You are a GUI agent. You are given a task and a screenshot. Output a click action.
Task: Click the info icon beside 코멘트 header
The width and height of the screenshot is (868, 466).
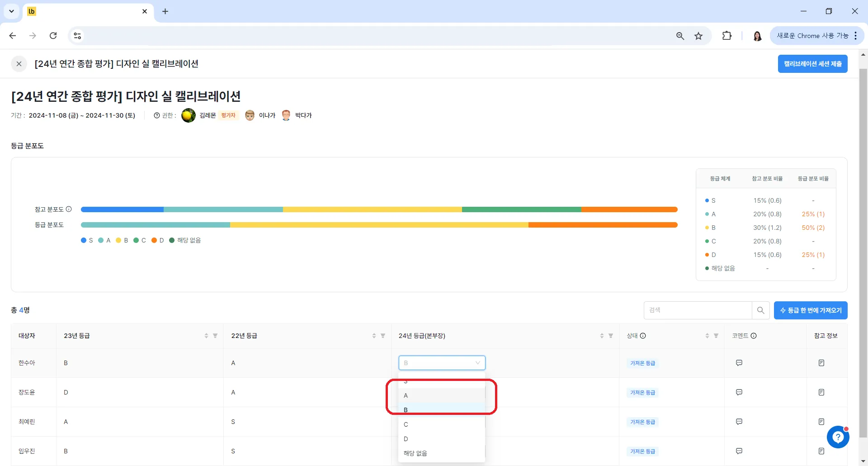(x=754, y=336)
